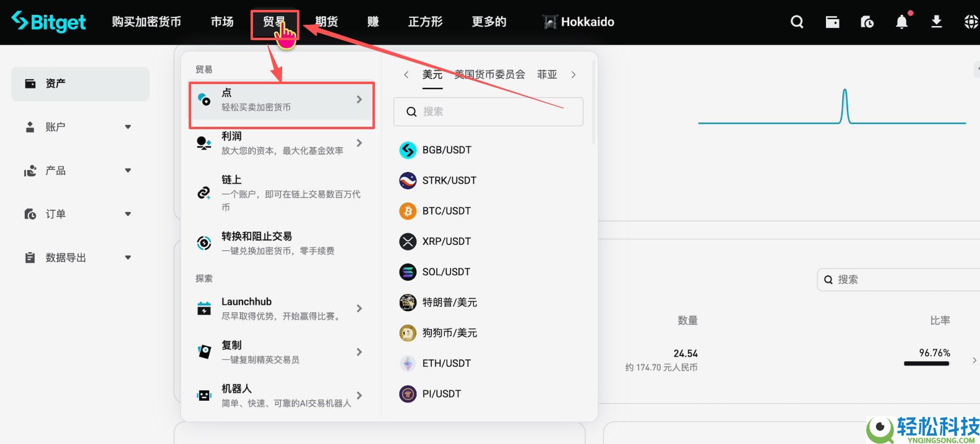Image resolution: width=980 pixels, height=444 pixels.
Task: Click the 数据导出 clipboard icon
Action: click(30, 257)
